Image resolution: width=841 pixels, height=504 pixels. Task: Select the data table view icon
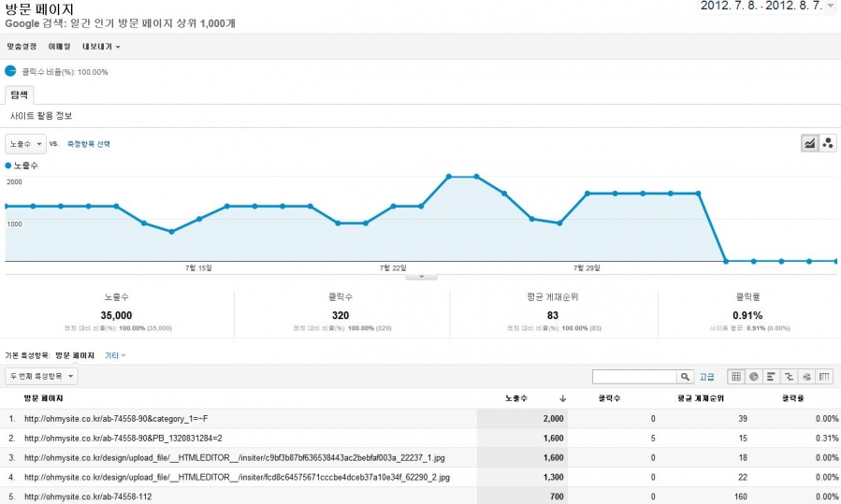(736, 377)
